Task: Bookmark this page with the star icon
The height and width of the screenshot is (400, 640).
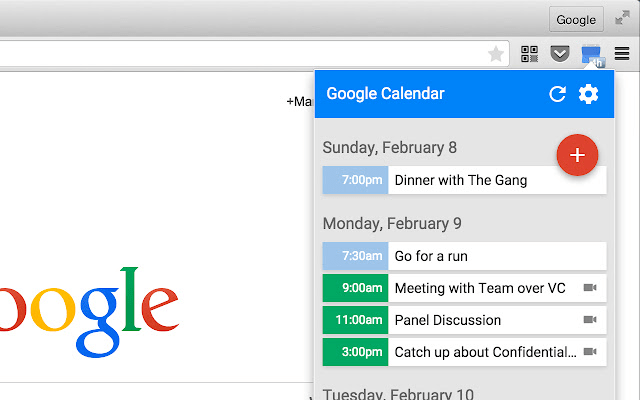Action: 496,54
